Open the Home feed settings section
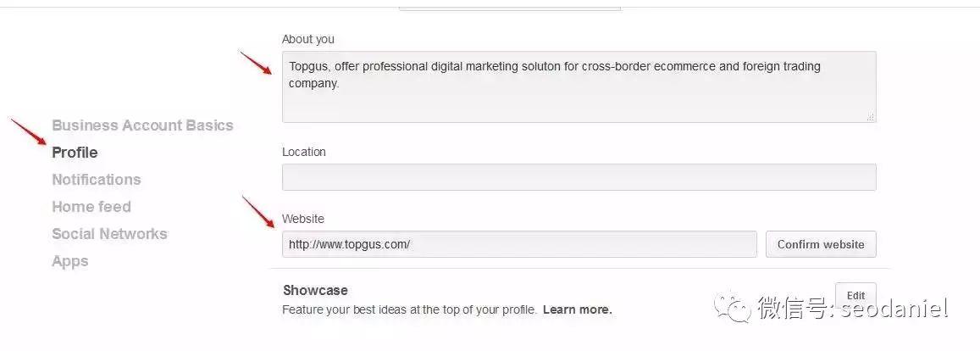This screenshot has height=351, width=980. click(91, 207)
